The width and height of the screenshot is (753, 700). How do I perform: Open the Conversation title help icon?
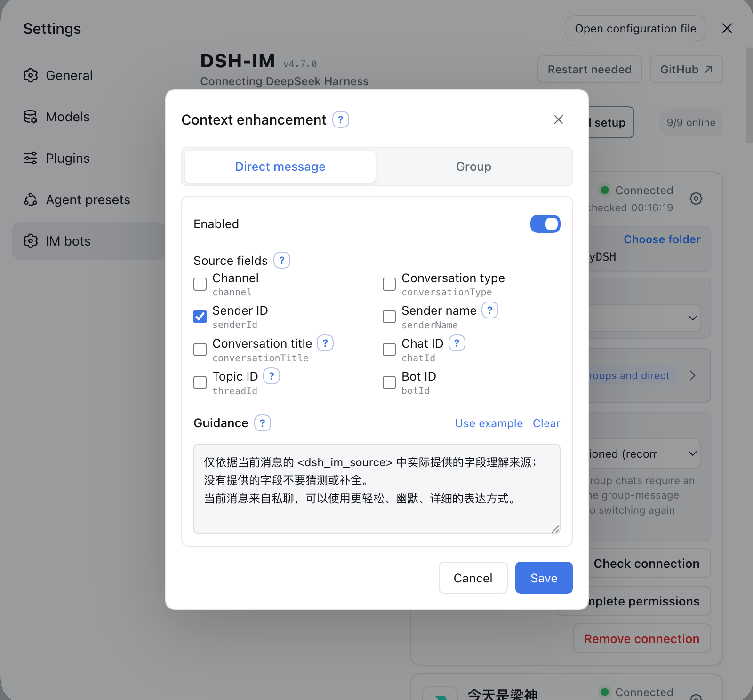pos(325,343)
